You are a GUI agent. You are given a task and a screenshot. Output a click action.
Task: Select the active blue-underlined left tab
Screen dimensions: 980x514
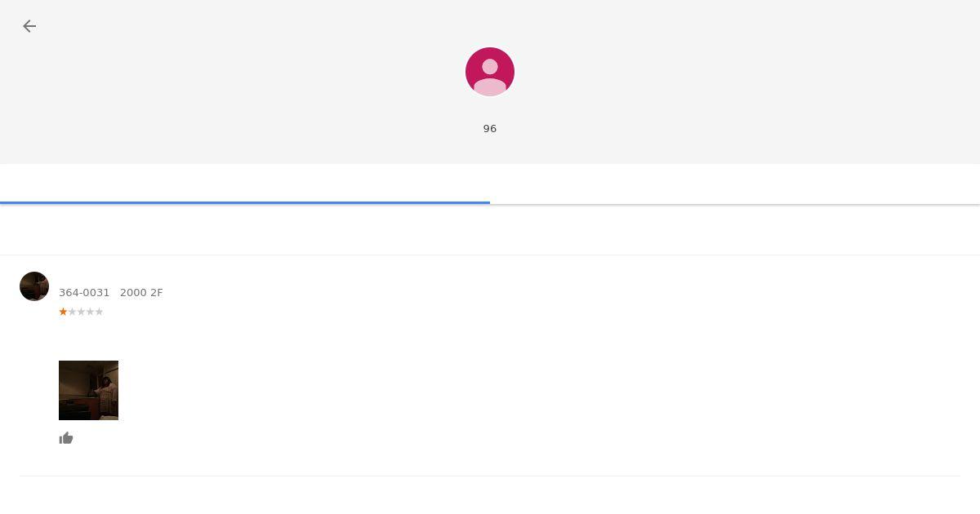point(245,184)
